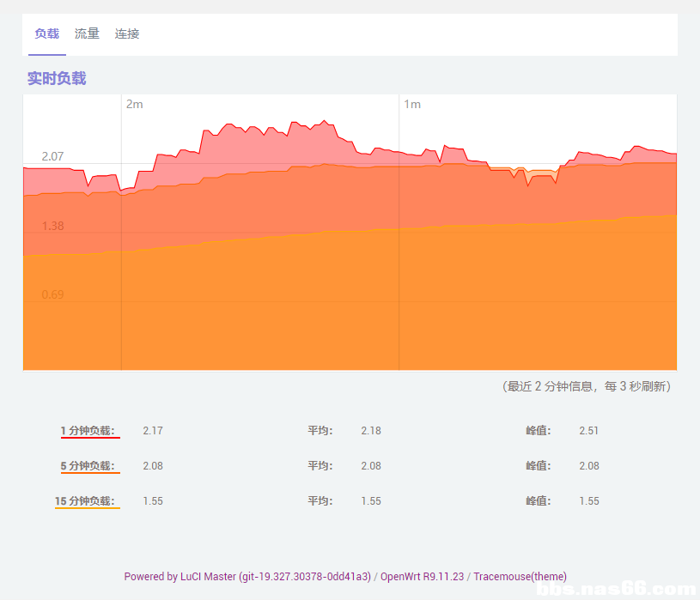Click the 0.69 axis label on graph
Screen dimensions: 700x600
52,294
